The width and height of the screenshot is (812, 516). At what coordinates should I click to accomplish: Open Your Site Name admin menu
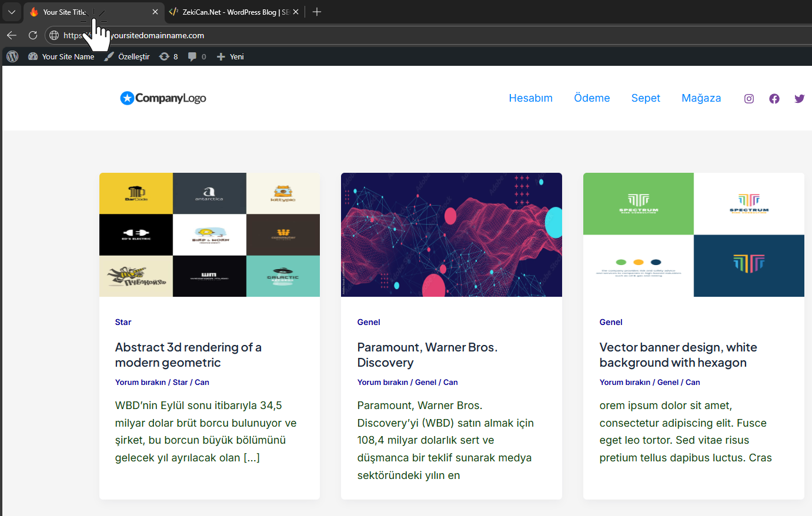pyautogui.click(x=62, y=56)
